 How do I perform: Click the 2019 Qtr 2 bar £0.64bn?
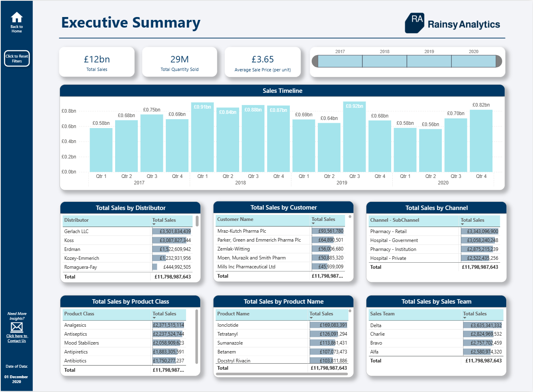[329, 147]
